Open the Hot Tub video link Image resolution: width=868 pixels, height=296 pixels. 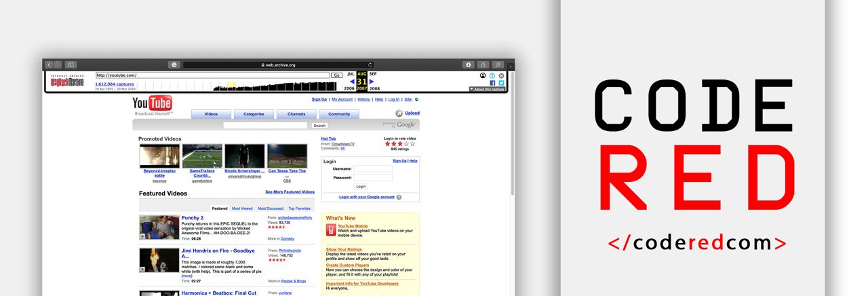pyautogui.click(x=328, y=138)
